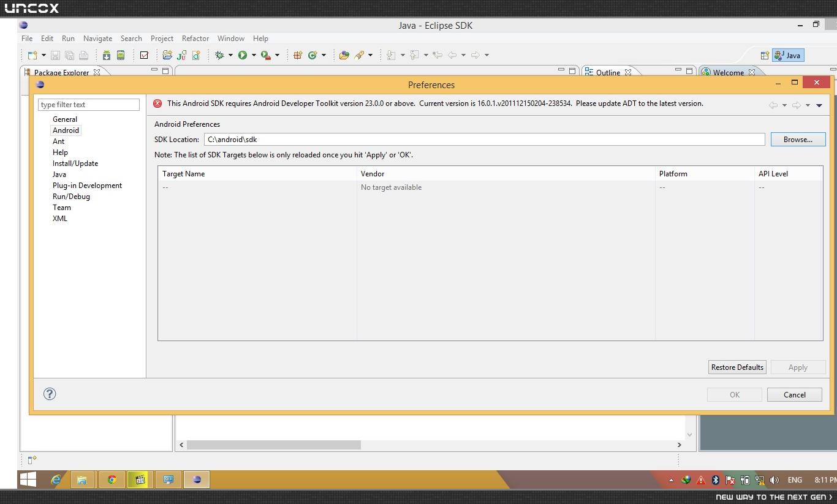Click the Search flashlight toolbar icon
Image resolution: width=837 pixels, height=504 pixels.
tap(360, 55)
